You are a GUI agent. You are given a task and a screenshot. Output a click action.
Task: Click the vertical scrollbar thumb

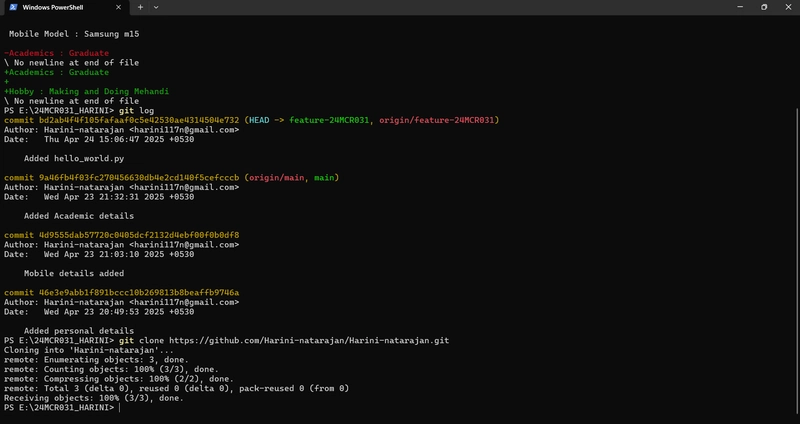(x=797, y=261)
